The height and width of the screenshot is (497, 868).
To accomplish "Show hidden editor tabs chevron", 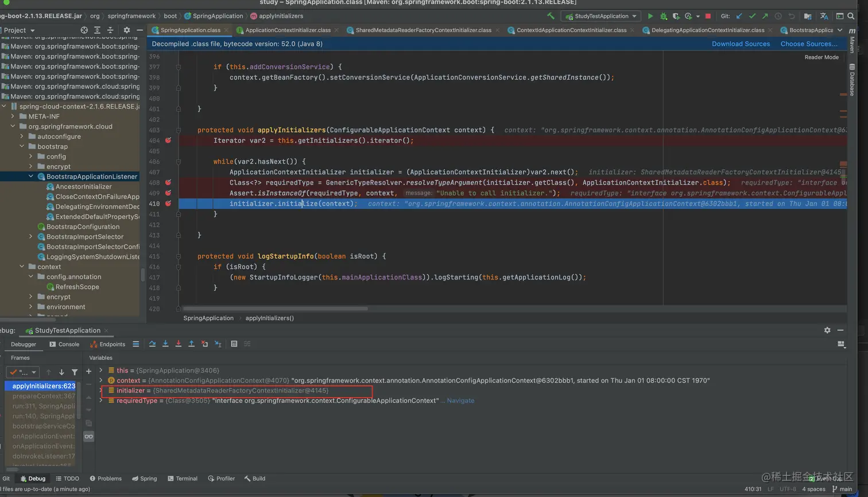I will pyautogui.click(x=840, y=30).
